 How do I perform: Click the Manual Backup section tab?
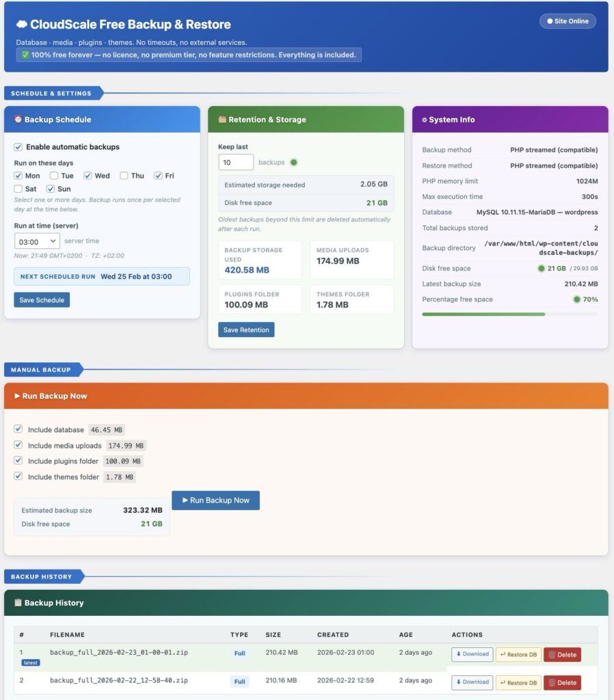coord(41,370)
